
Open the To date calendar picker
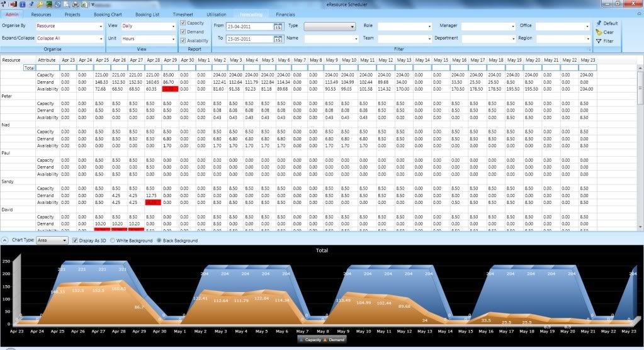tap(278, 40)
